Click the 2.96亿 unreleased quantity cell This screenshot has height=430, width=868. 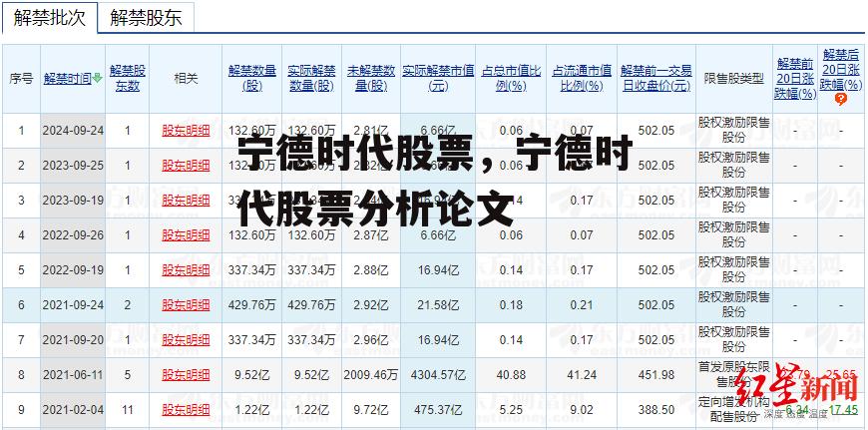(371, 340)
